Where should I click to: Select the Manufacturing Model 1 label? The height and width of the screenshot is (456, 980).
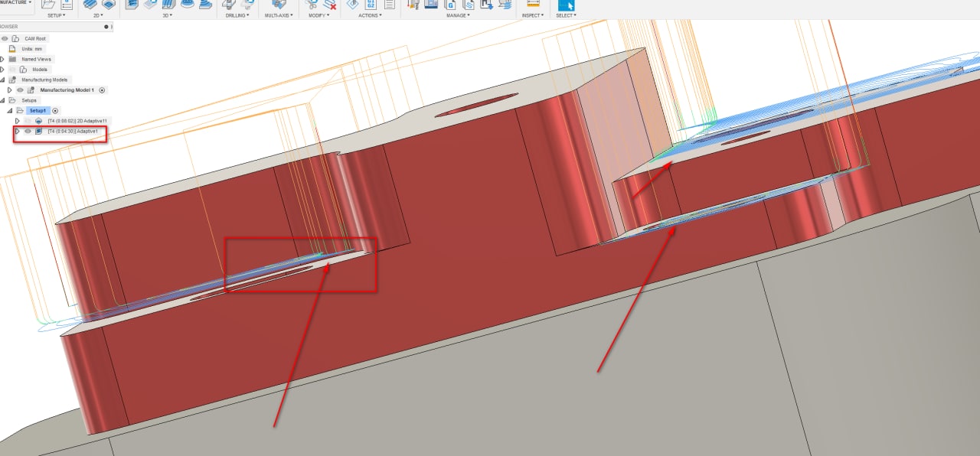(x=67, y=90)
